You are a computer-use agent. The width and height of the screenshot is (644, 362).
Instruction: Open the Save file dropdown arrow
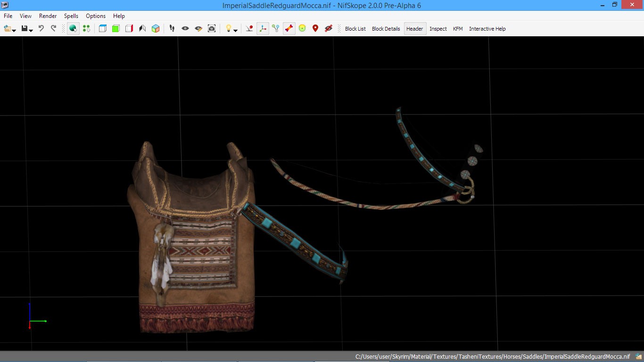coord(31,31)
